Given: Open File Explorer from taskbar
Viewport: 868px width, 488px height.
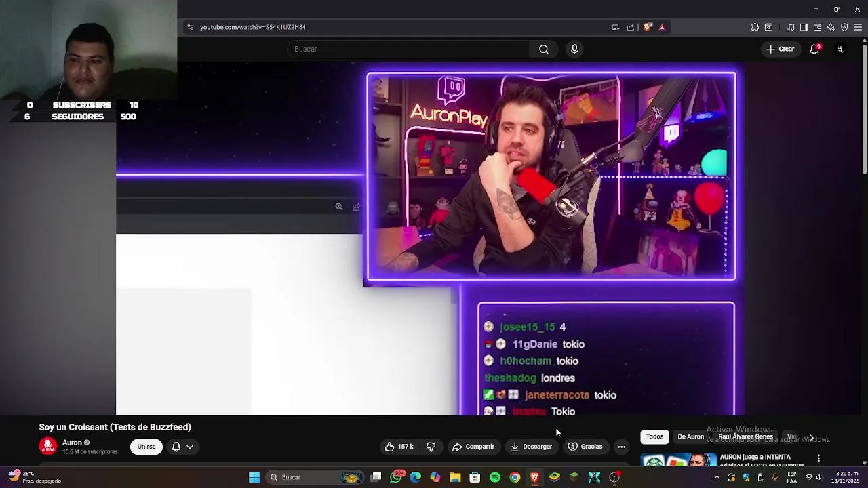Looking at the screenshot, I should click(455, 477).
